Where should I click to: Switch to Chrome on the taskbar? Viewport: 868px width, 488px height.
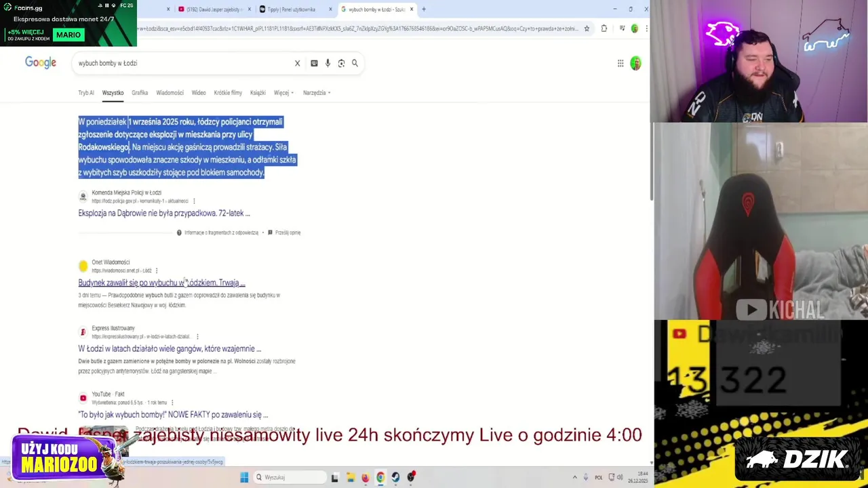[x=380, y=477]
